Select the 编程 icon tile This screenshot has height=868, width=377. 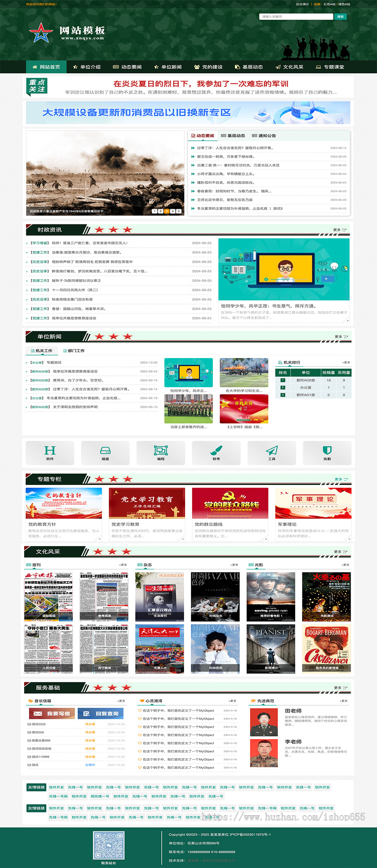tap(161, 453)
